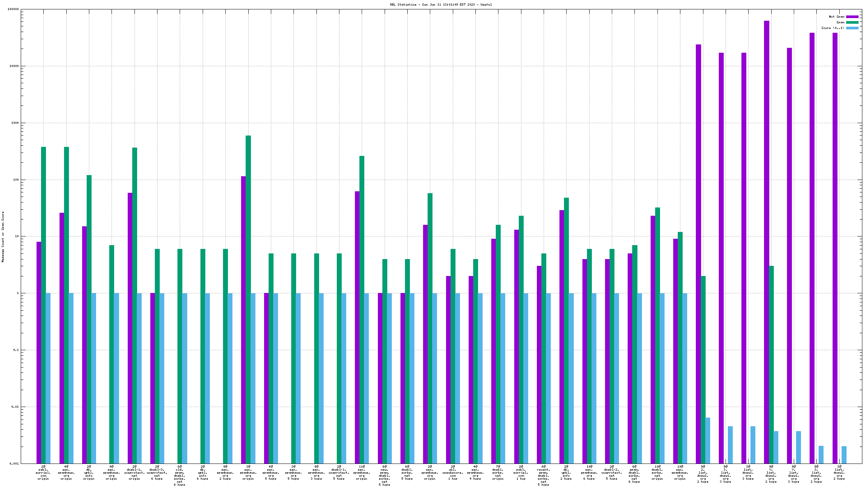Select the db.wpbl.info 2 hops label
The height and width of the screenshot is (488, 868).
pyautogui.click(x=566, y=473)
